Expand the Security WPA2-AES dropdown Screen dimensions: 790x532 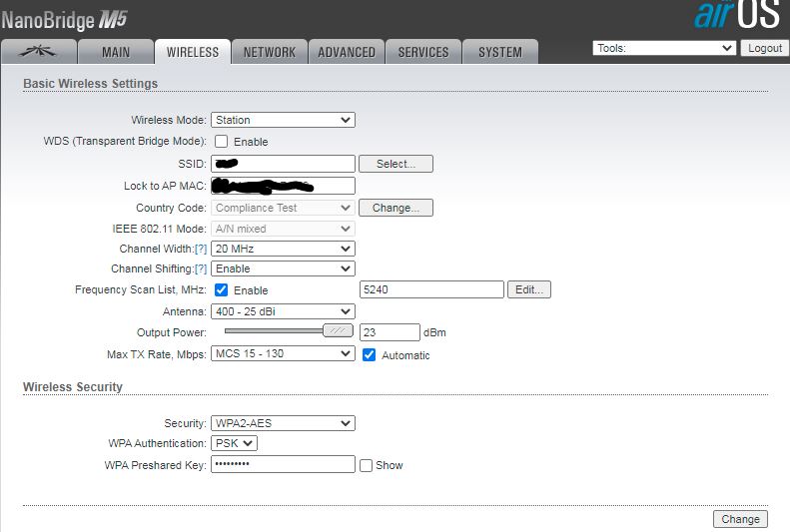coord(283,423)
